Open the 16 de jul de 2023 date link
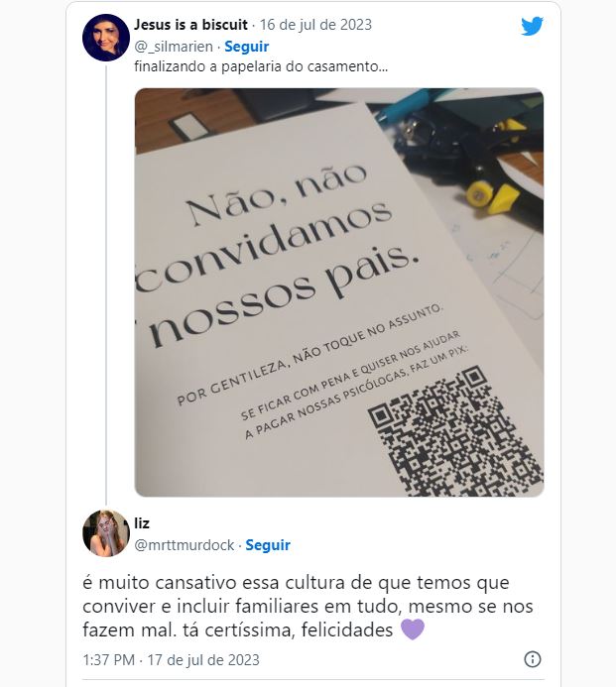616x687 pixels. tap(315, 25)
